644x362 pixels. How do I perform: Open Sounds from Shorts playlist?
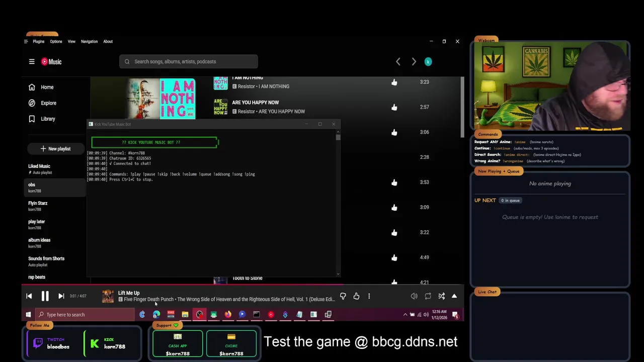(54, 261)
